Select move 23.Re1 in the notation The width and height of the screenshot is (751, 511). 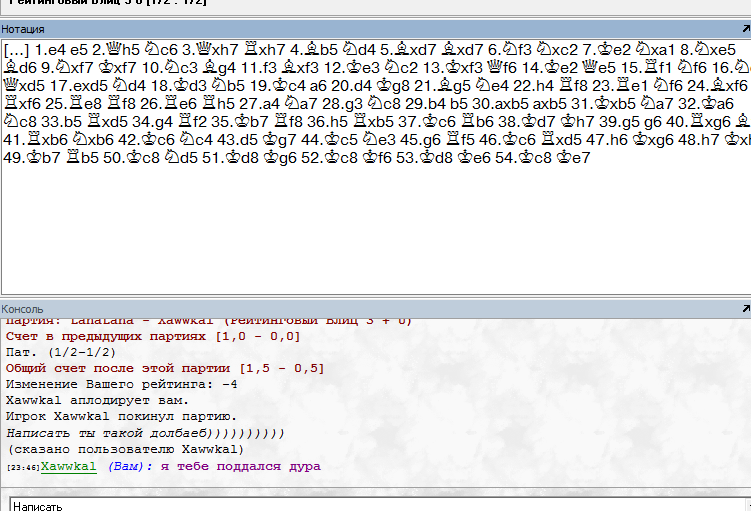point(620,86)
